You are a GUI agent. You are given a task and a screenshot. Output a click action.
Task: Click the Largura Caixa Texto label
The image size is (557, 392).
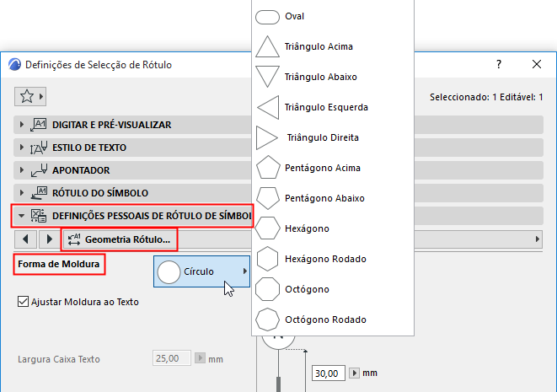[x=59, y=359]
